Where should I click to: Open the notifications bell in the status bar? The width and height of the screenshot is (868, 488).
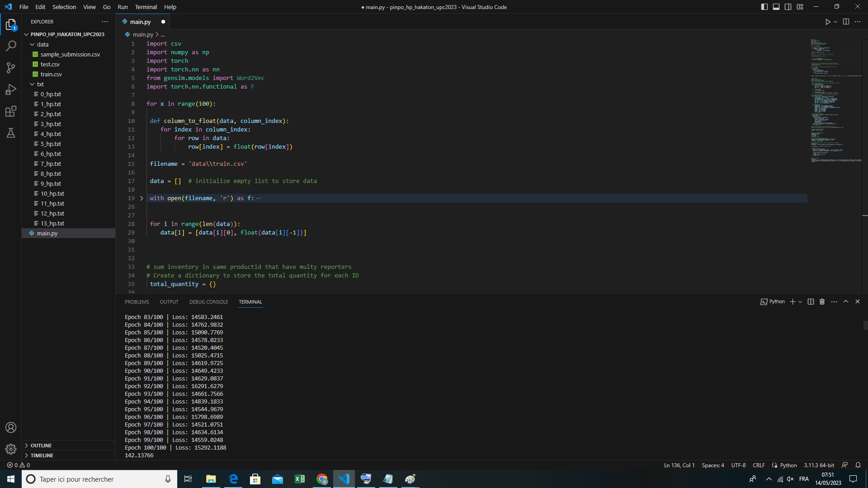(858, 465)
